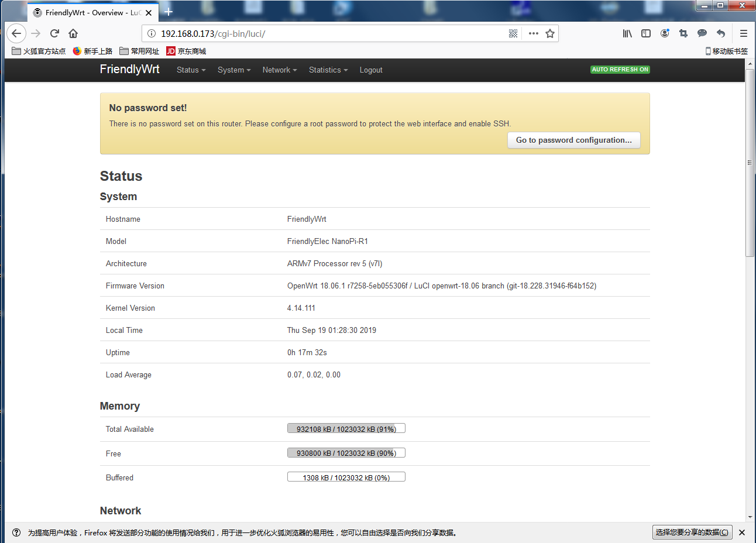Open the 火狐官方站点 bookmark folder
Viewport: 756px width, 543px height.
click(39, 51)
